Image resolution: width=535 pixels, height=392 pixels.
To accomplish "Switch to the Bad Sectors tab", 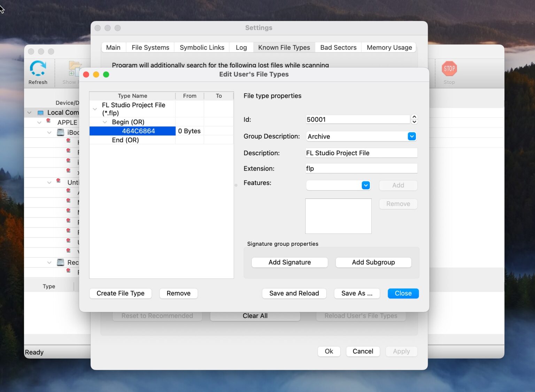I will [x=338, y=47].
